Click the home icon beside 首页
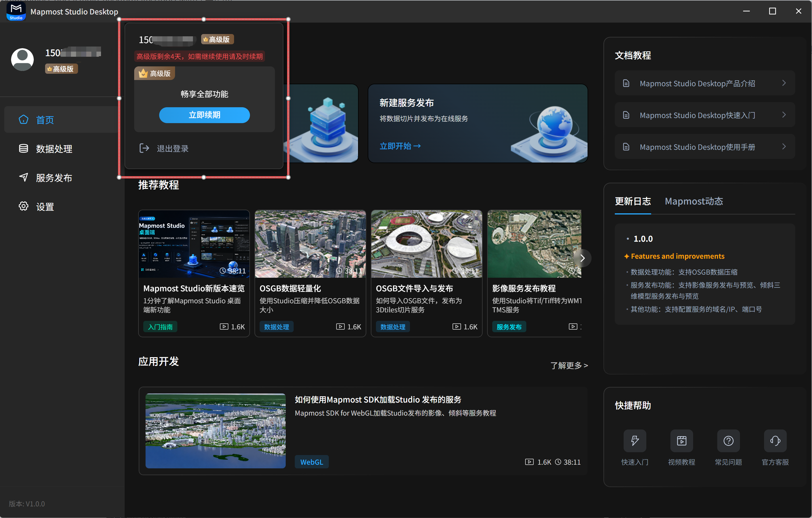The width and height of the screenshot is (812, 518). [x=24, y=119]
